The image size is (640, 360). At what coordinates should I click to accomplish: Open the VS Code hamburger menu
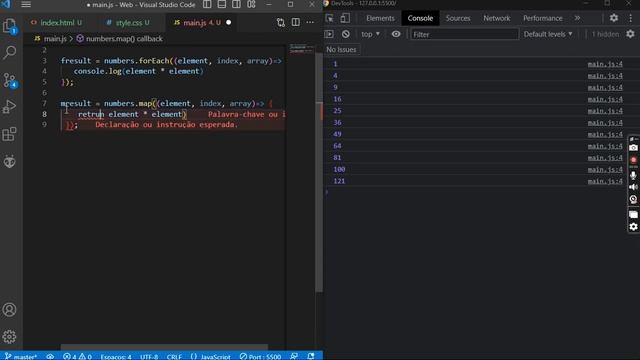pyautogui.click(x=26, y=4)
